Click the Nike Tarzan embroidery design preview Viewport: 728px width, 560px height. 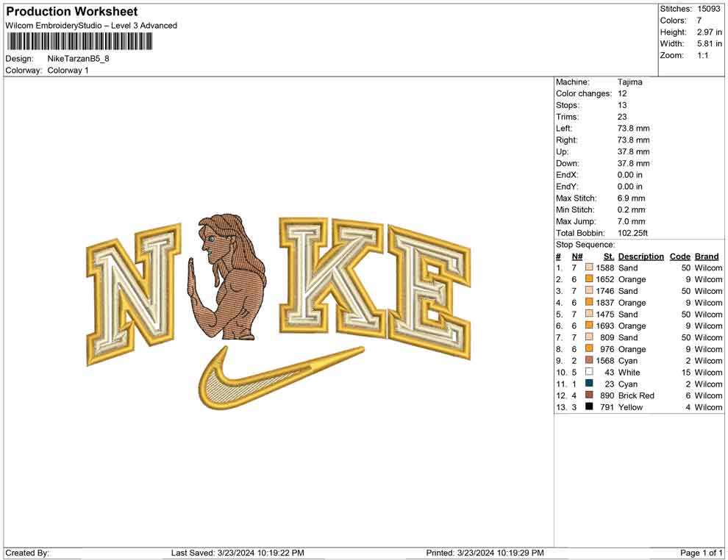click(279, 313)
